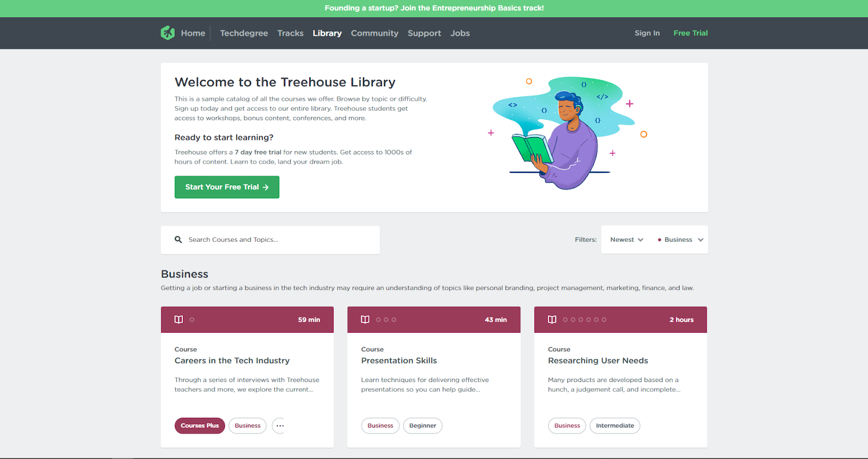Click Researching User Needs description text
The height and width of the screenshot is (459, 868).
614,385
